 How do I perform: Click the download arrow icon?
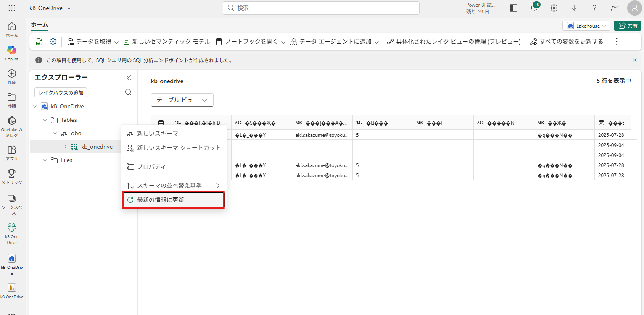coord(574,8)
